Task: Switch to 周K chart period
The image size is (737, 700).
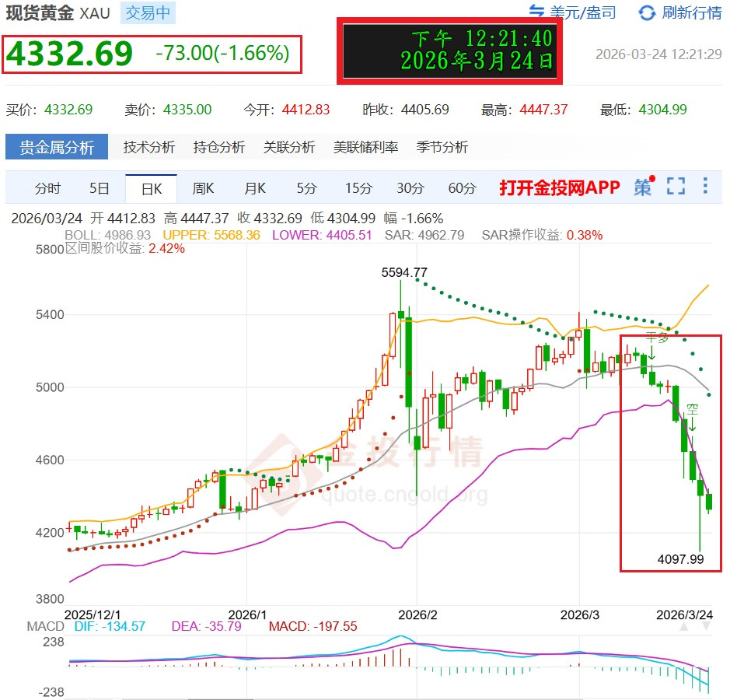Action: pyautogui.click(x=203, y=188)
